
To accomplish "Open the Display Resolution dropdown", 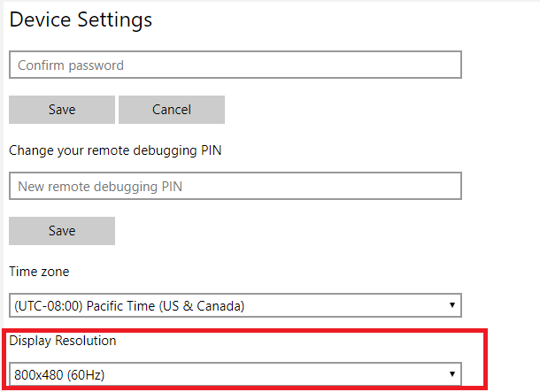I will click(x=235, y=374).
